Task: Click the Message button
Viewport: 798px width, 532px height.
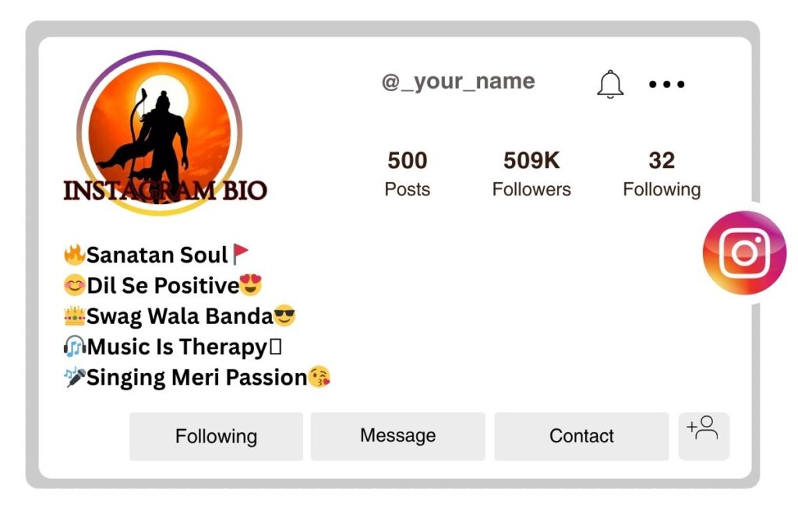Action: pyautogui.click(x=398, y=436)
